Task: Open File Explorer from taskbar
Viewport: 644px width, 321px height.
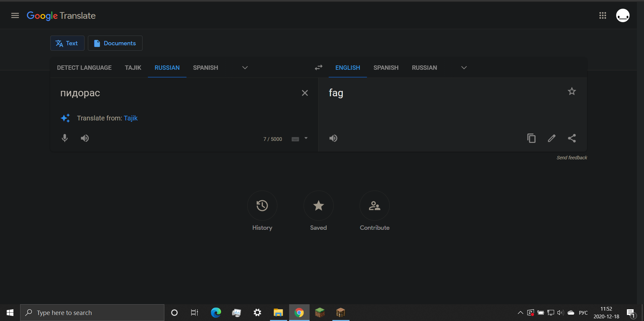Action: [278, 313]
